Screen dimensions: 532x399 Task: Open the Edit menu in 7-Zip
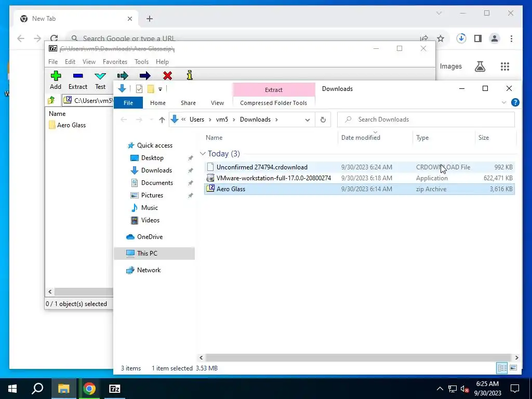pyautogui.click(x=70, y=62)
